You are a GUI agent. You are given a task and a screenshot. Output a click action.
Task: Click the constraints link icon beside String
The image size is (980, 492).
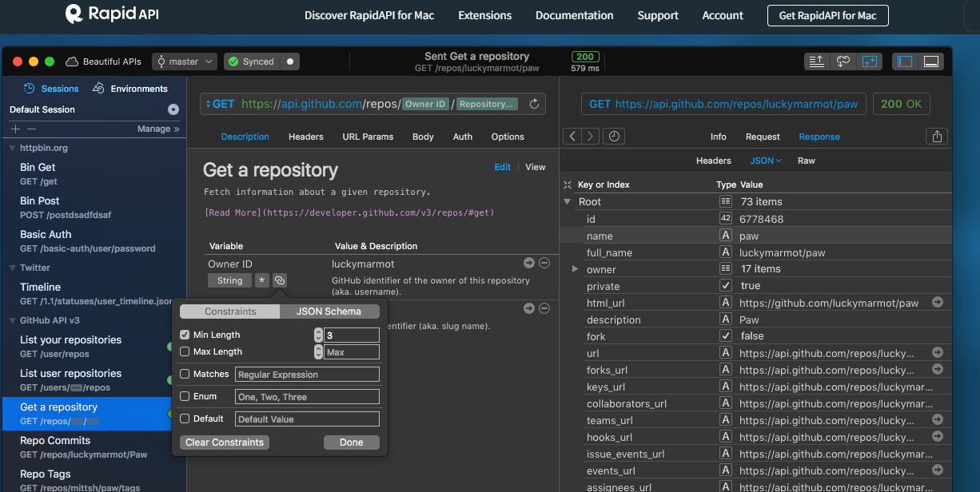pos(279,280)
